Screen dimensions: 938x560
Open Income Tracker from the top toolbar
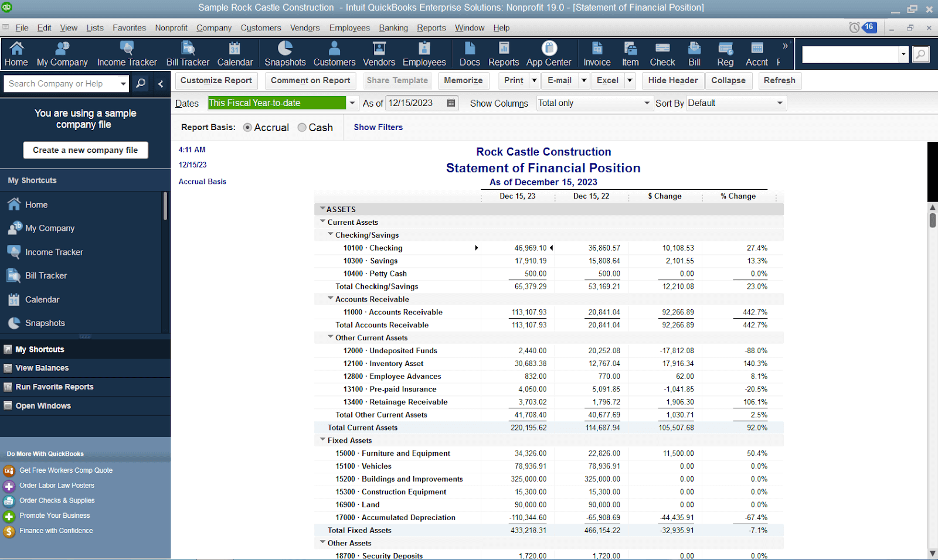click(x=127, y=54)
